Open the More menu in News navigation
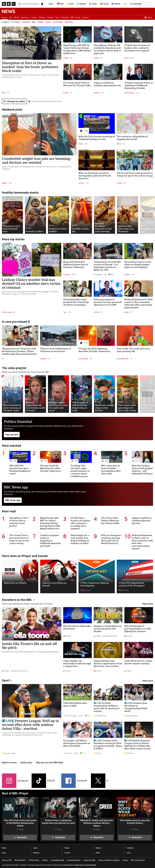 [x=148, y=17]
